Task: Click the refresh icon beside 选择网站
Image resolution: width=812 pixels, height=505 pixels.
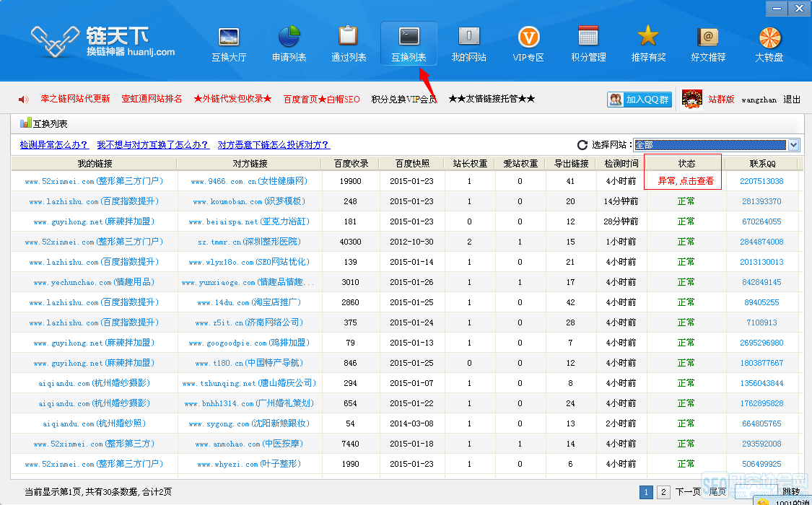Action: point(582,145)
